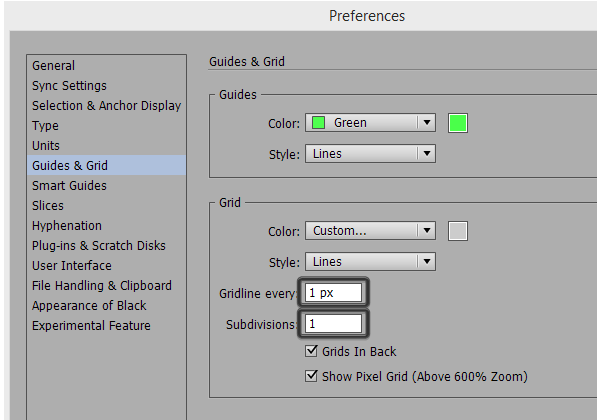Select Sync Settings in the sidebar
Screen dimensions: 600x420
pos(69,86)
